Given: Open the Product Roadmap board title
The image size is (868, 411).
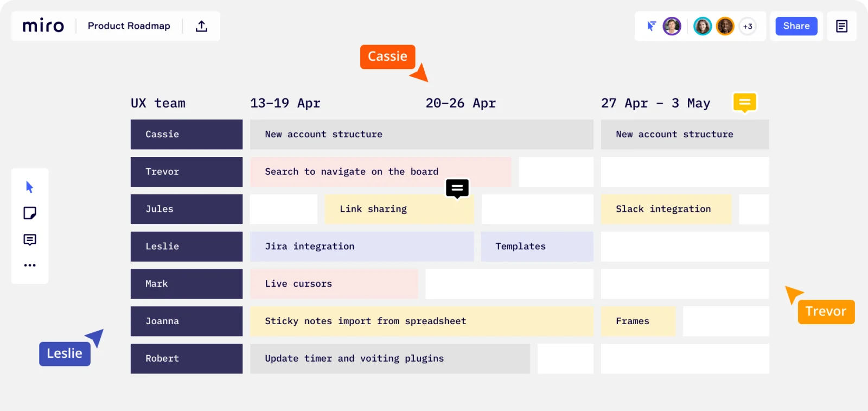Looking at the screenshot, I should pyautogui.click(x=129, y=26).
